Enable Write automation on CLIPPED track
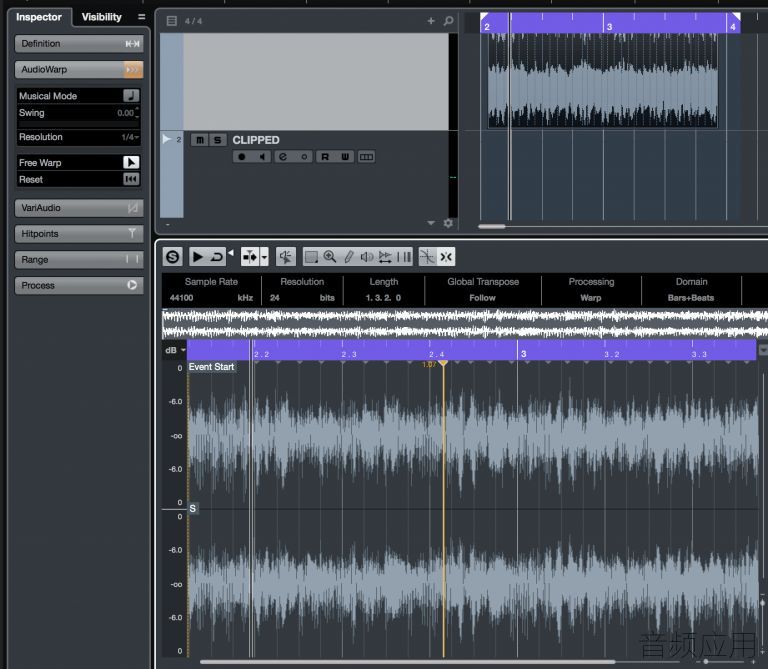 pyautogui.click(x=345, y=157)
